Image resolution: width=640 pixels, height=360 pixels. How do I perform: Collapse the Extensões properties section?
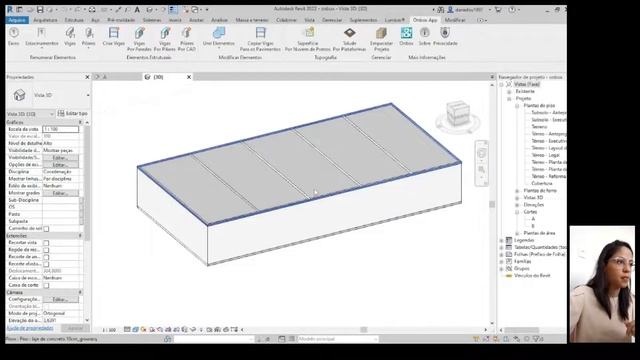point(80,236)
